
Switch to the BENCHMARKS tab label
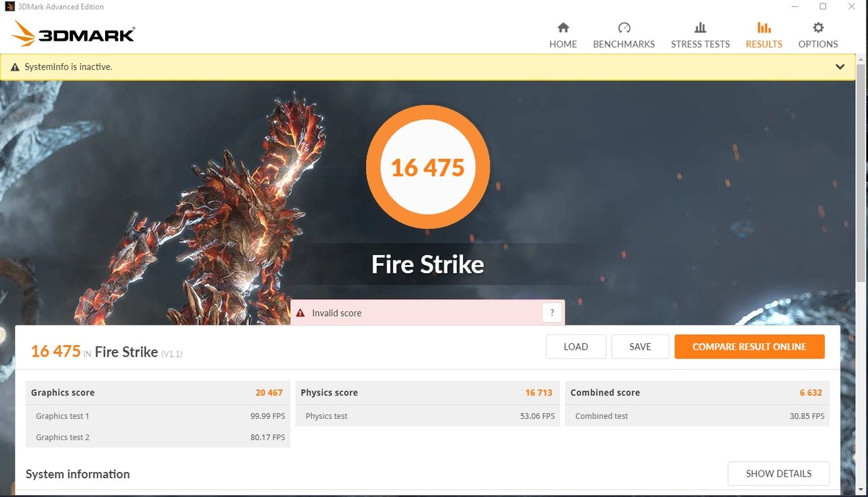pos(624,44)
